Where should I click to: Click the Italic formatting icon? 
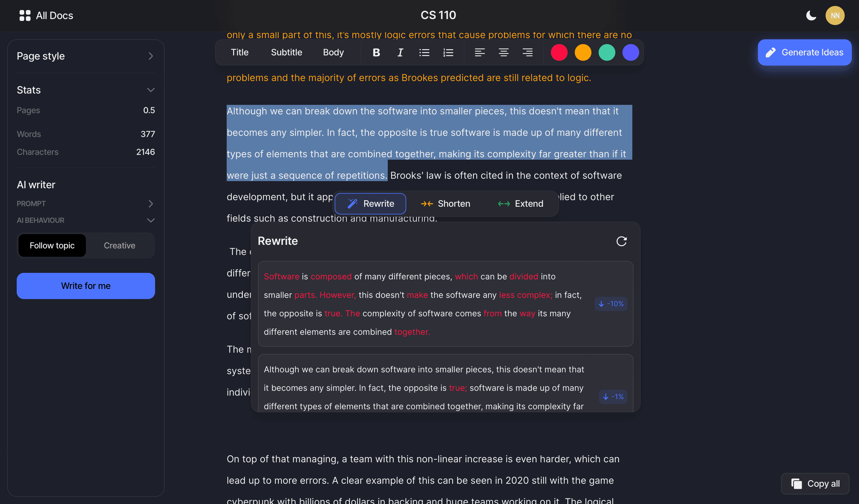pos(399,52)
